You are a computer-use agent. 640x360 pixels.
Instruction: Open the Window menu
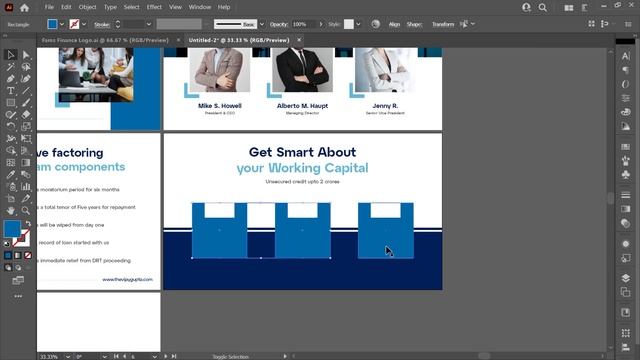pos(200,7)
